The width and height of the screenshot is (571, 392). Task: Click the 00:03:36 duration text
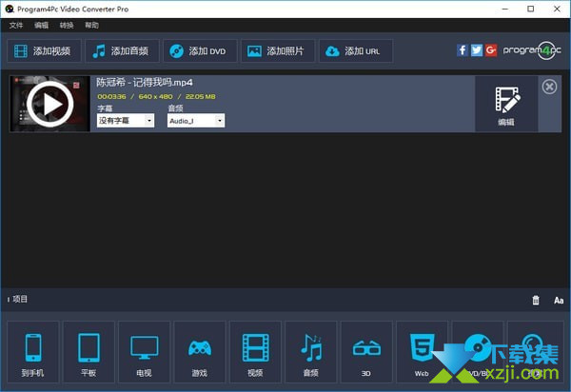(x=111, y=96)
